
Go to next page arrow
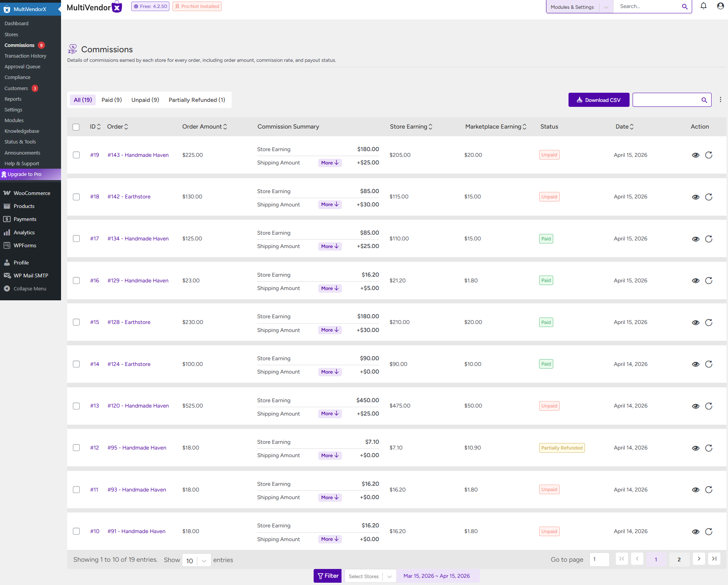(699, 559)
